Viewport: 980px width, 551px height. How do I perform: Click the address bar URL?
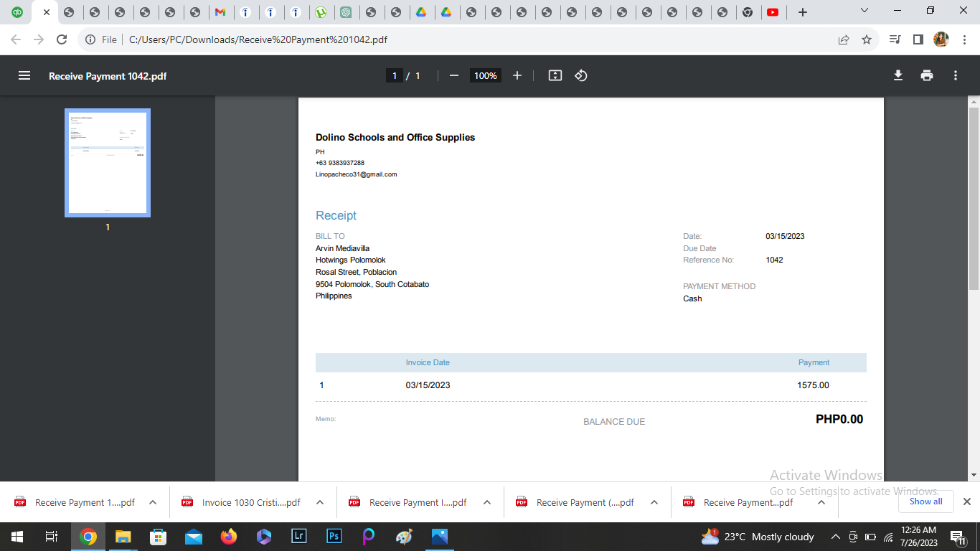pos(258,39)
